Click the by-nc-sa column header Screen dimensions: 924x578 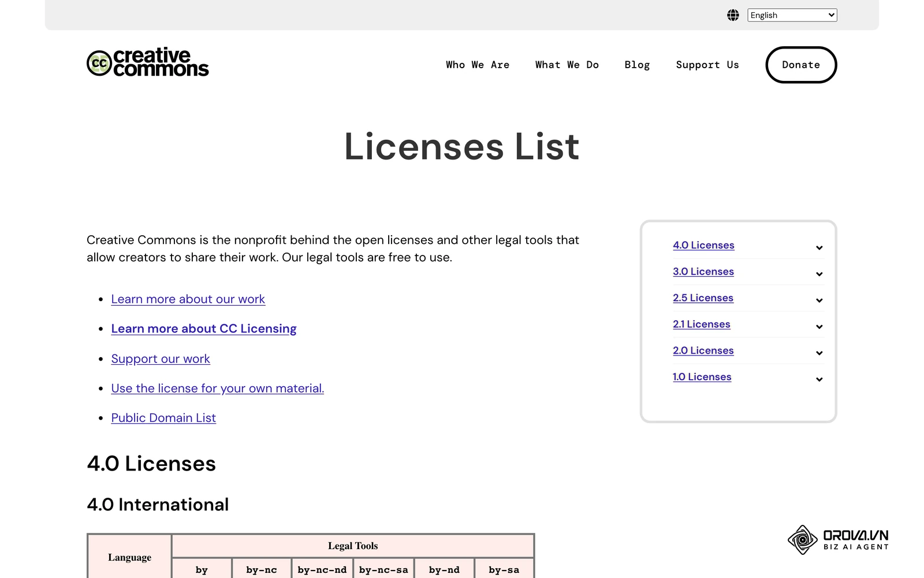[x=383, y=569]
